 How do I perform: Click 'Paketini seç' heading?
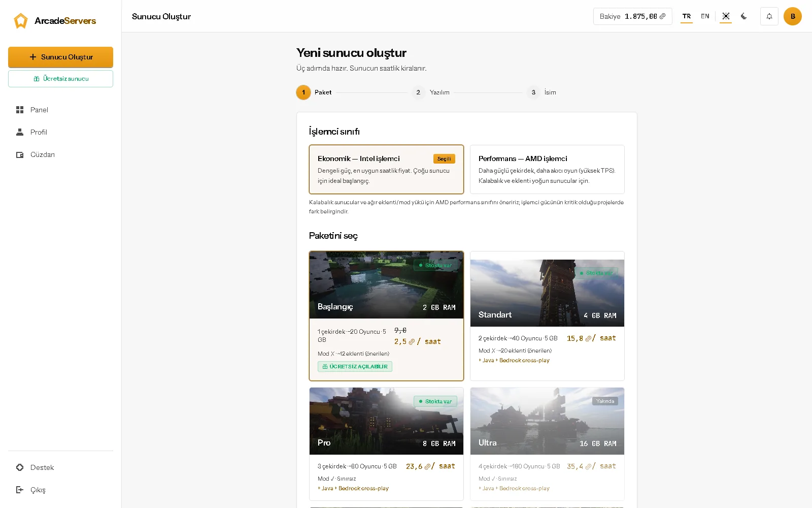pyautogui.click(x=333, y=236)
